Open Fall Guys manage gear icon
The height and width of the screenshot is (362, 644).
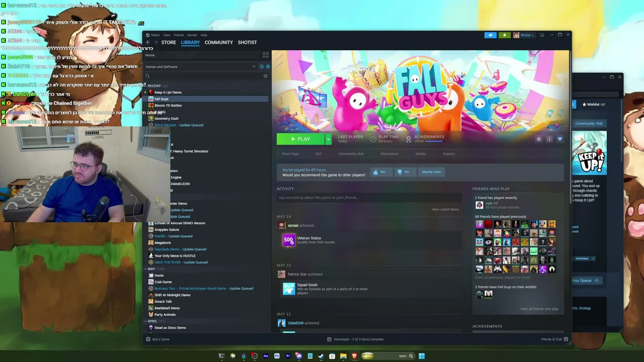539,139
